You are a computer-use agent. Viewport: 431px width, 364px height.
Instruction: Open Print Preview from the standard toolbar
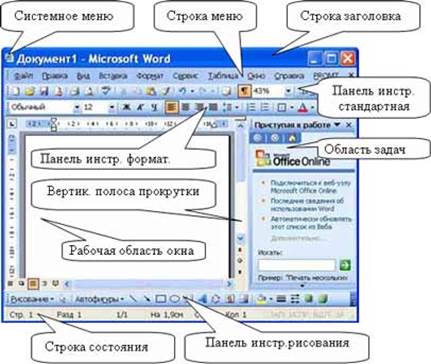click(89, 91)
